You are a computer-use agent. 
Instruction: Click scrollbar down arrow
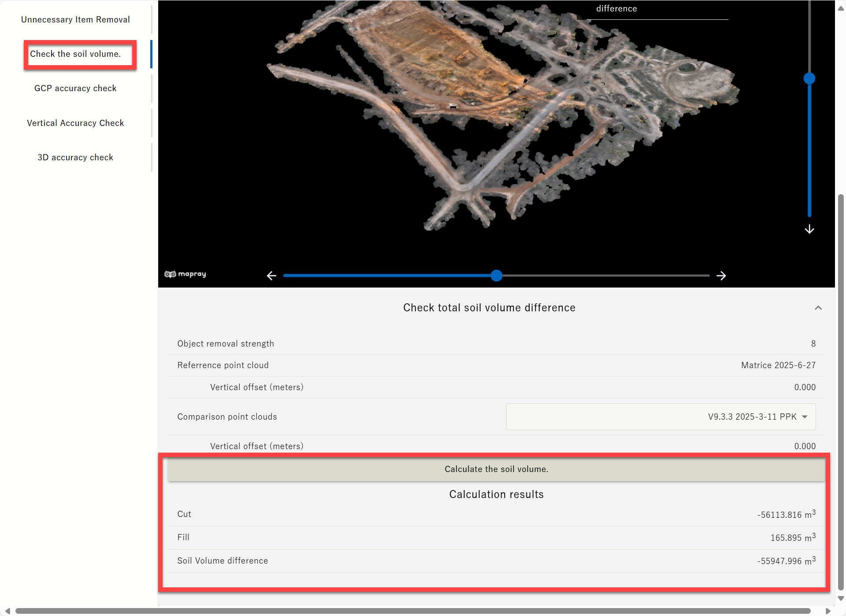841,598
